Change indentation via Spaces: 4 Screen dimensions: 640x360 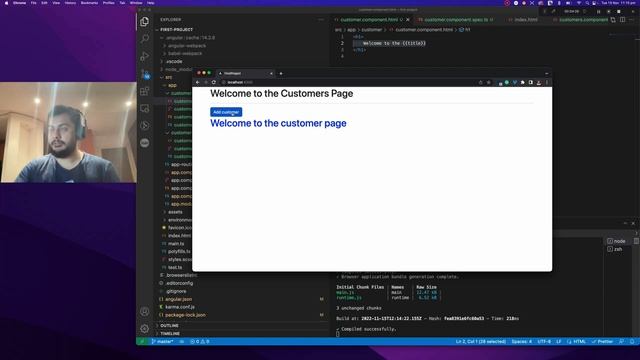522,342
